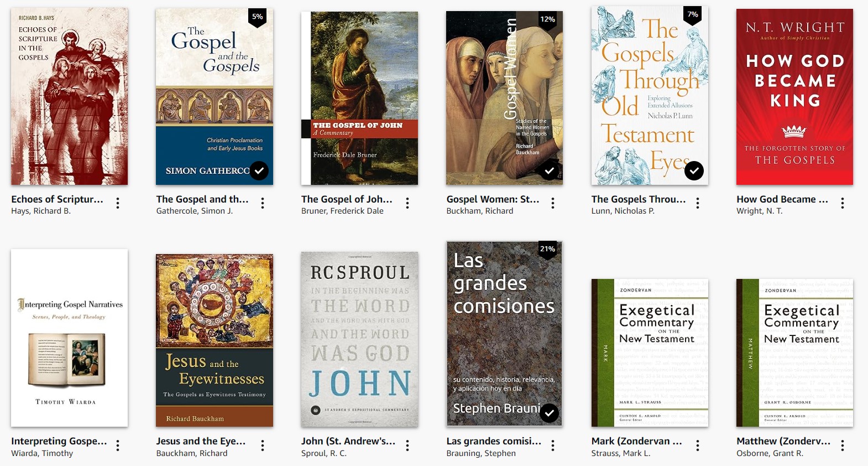Viewport: 868px width, 466px height.
Task: Open options menu for Echoes of Scripture
Action: (118, 203)
